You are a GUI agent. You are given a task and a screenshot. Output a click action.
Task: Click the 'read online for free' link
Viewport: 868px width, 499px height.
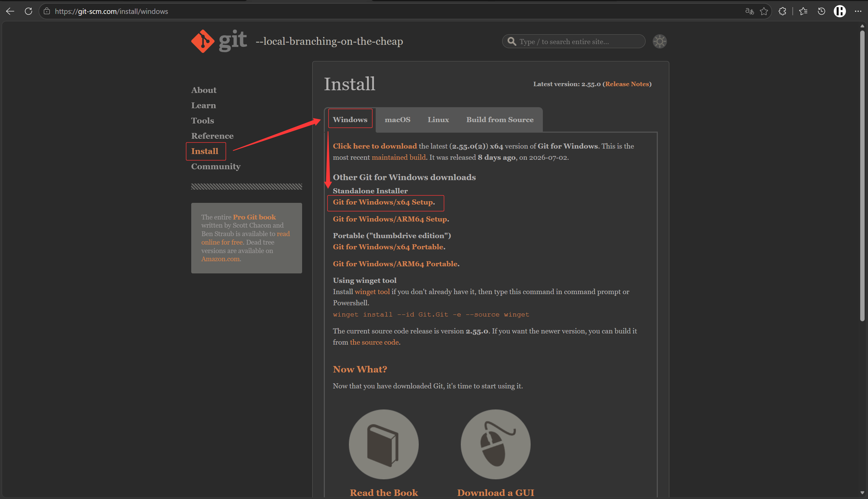click(x=245, y=238)
